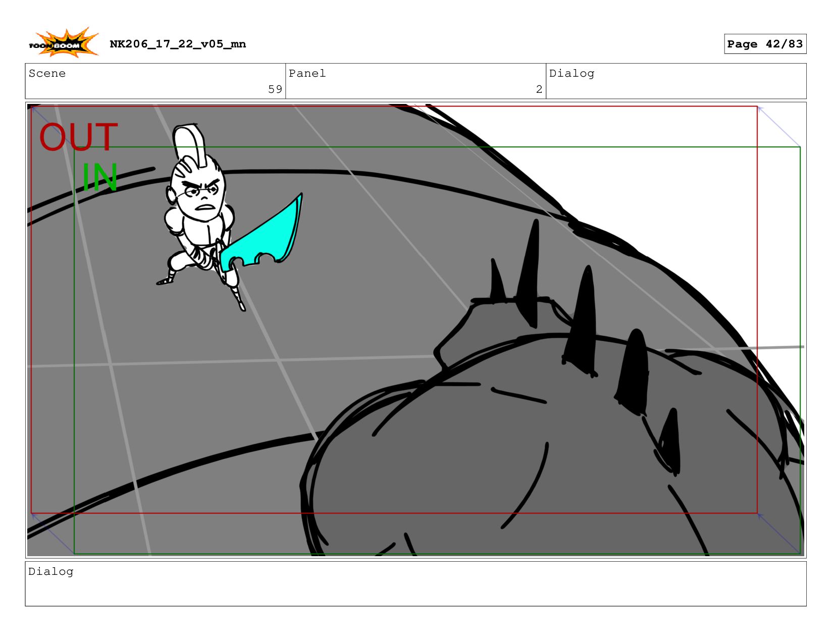The width and height of the screenshot is (832, 644).
Task: Click the Scene header label
Action: click(47, 73)
